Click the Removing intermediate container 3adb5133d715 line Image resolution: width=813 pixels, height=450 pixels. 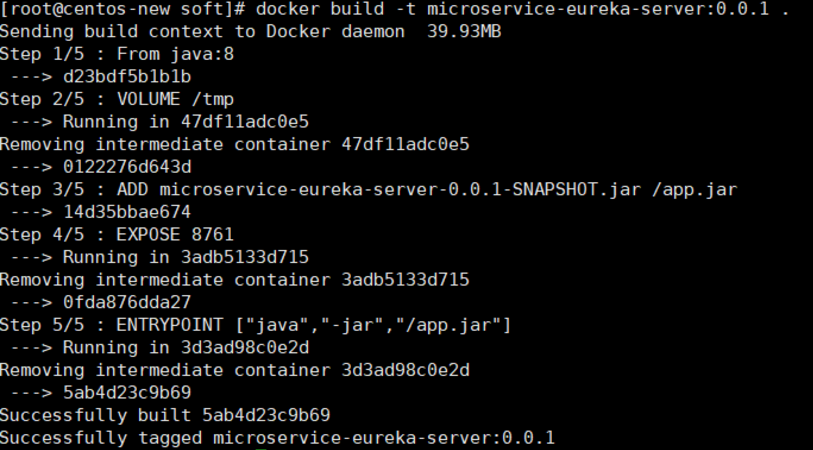pos(234,280)
